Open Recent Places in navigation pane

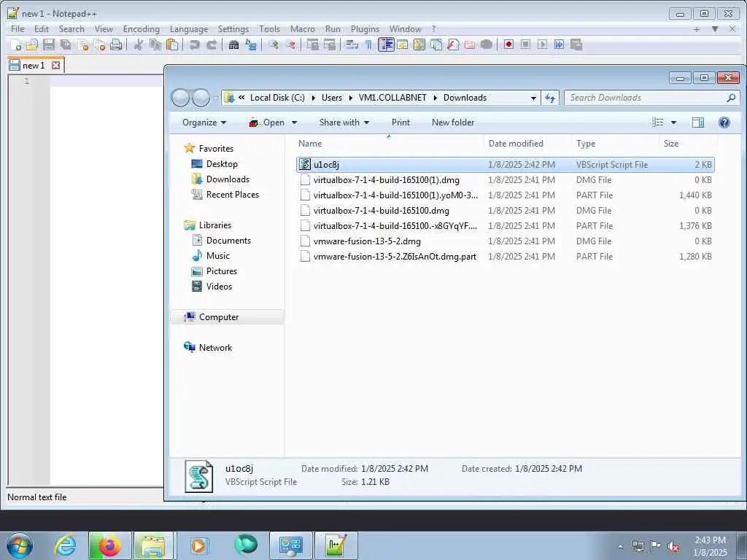click(x=225, y=194)
